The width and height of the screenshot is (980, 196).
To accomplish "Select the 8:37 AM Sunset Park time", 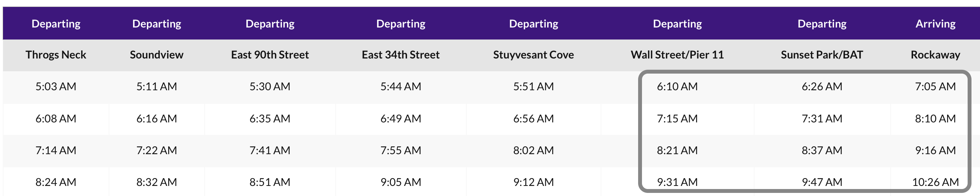I will tap(822, 150).
